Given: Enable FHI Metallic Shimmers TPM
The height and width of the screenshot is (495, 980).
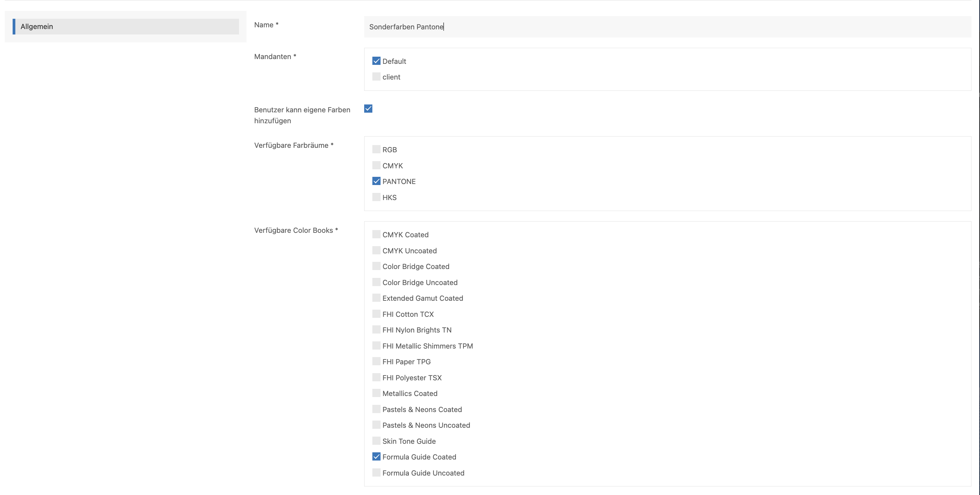Looking at the screenshot, I should (x=376, y=345).
